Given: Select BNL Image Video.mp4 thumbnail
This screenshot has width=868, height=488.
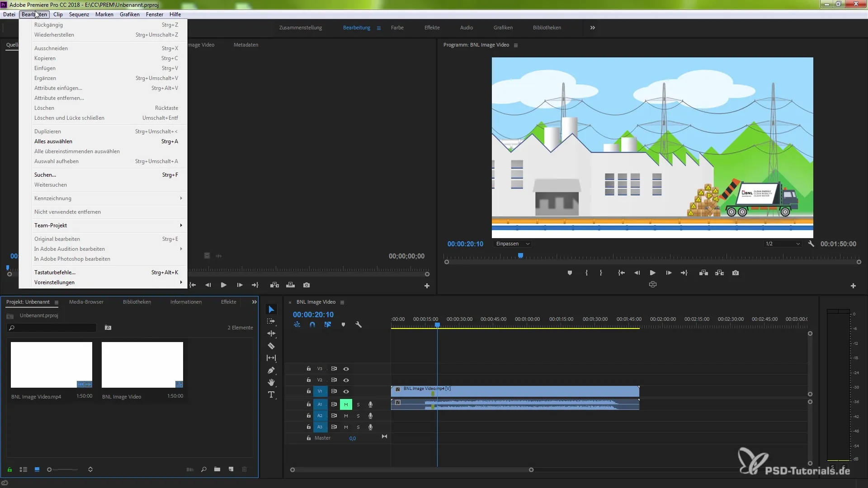Looking at the screenshot, I should click(x=51, y=365).
